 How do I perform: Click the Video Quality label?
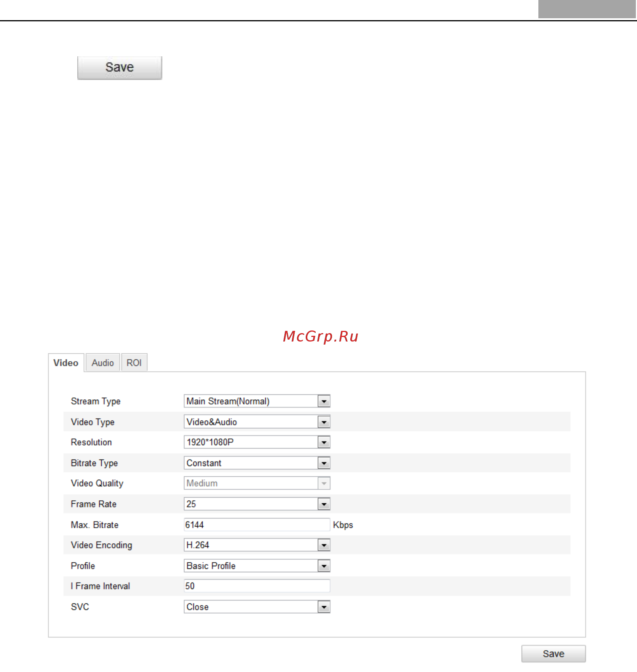pyautogui.click(x=97, y=483)
